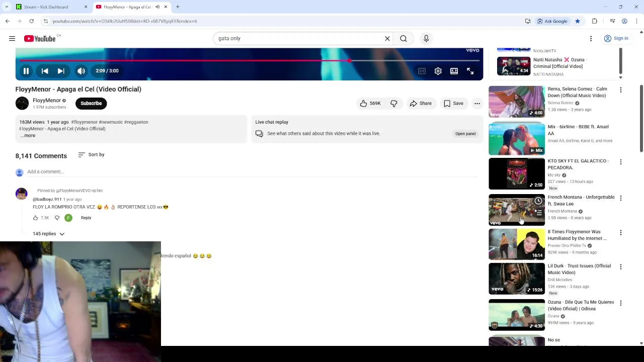
Task: Skip to next video in playlist
Action: click(x=61, y=71)
